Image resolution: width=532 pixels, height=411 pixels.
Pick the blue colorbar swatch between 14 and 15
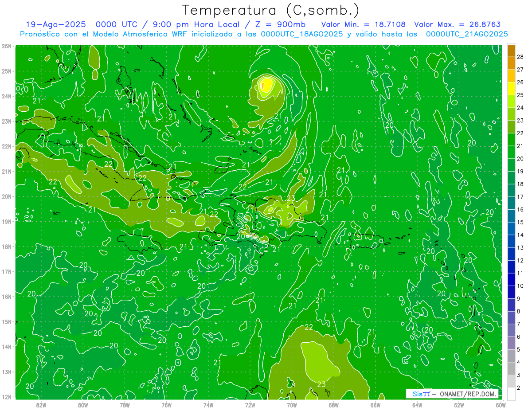[511, 229]
